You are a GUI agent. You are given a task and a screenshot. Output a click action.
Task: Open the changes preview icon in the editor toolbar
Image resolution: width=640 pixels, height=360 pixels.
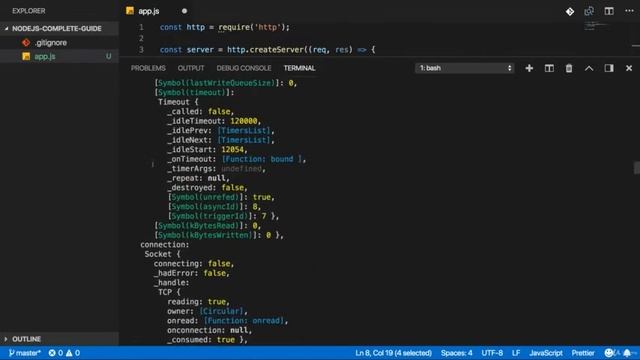click(589, 11)
